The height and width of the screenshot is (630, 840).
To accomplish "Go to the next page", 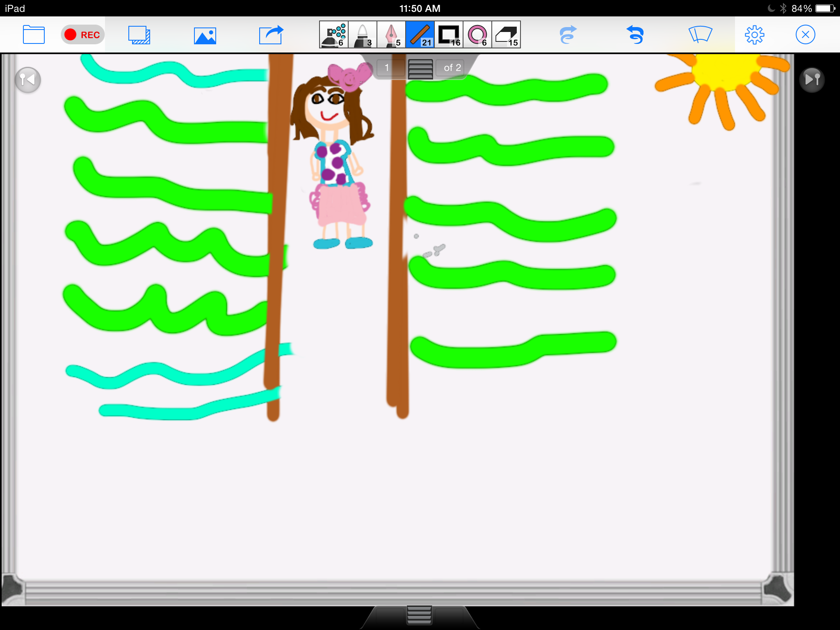I will click(x=812, y=80).
